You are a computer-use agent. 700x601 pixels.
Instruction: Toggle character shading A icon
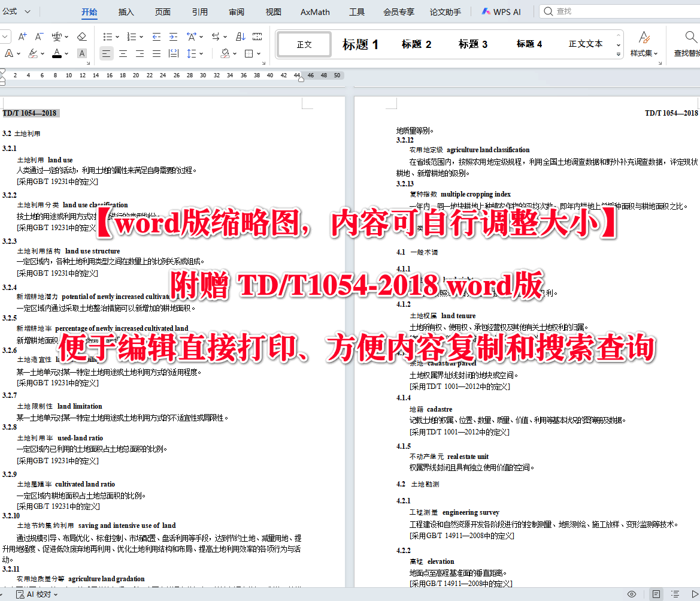coord(81,53)
